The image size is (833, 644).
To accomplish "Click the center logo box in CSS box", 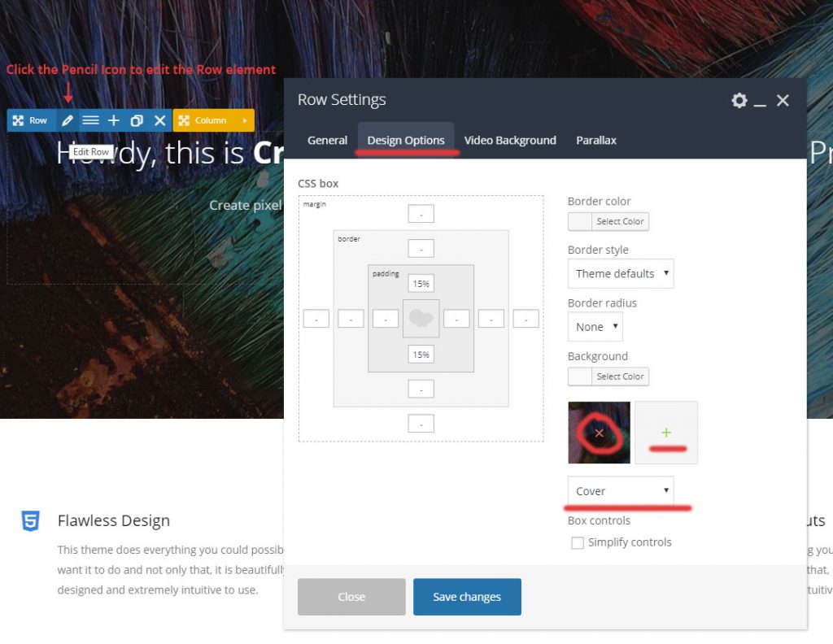I will [x=421, y=319].
